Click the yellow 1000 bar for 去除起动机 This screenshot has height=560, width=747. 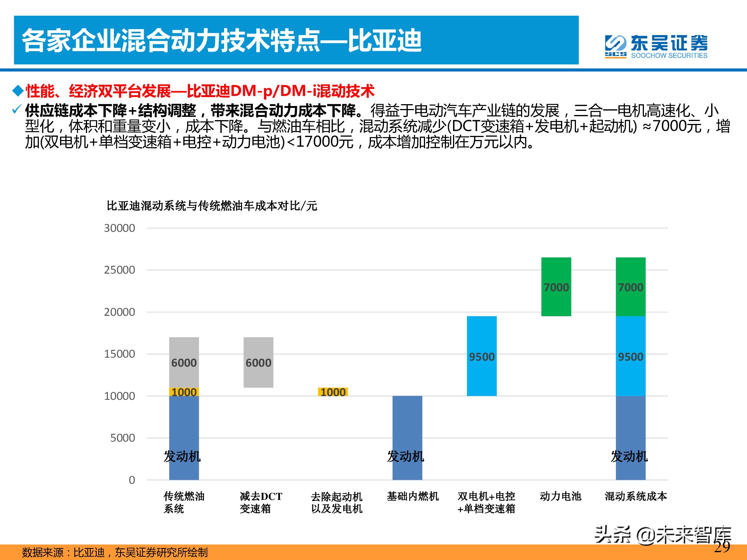click(333, 392)
